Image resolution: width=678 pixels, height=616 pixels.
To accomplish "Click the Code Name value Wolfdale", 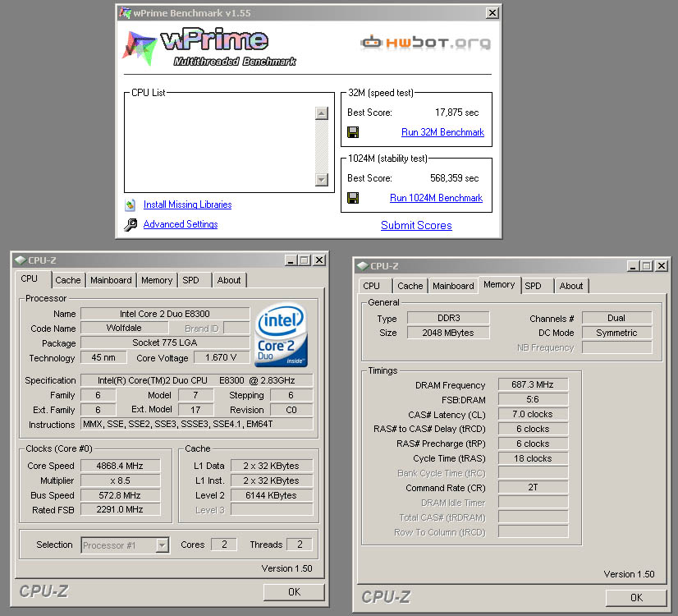I will (124, 329).
